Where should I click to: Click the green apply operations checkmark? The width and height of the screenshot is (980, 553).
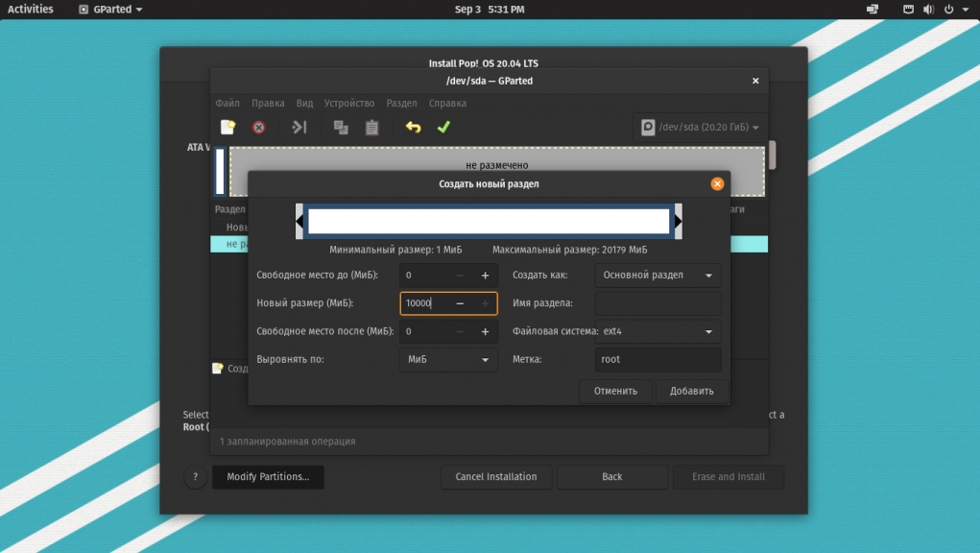[443, 127]
